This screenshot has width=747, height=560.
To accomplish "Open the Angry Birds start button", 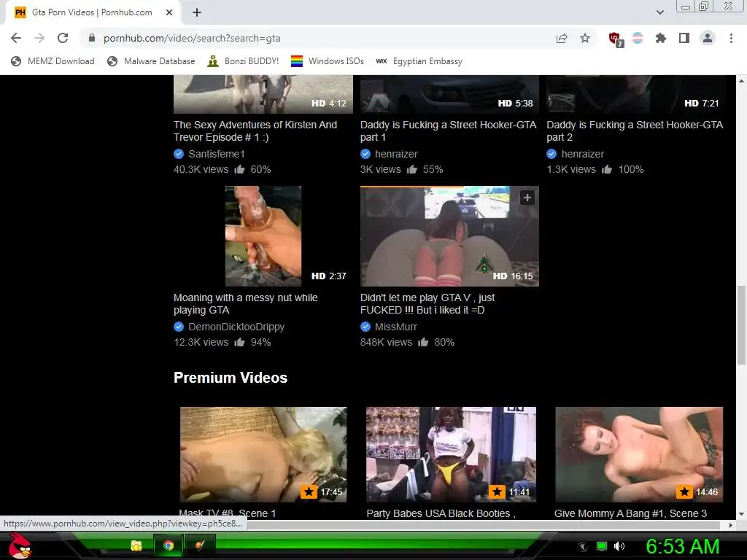I will 19,545.
